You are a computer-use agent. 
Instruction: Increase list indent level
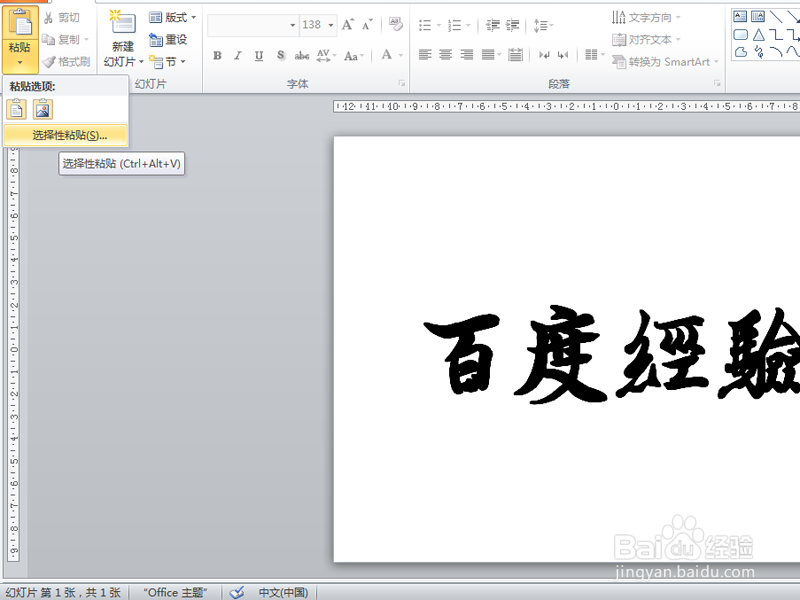point(513,25)
